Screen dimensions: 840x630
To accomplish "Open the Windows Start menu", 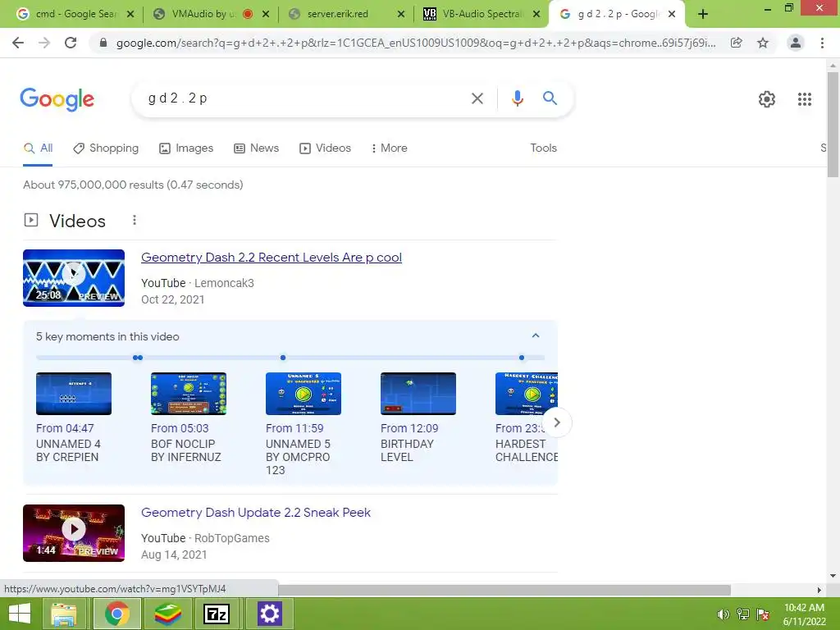I will (20, 614).
